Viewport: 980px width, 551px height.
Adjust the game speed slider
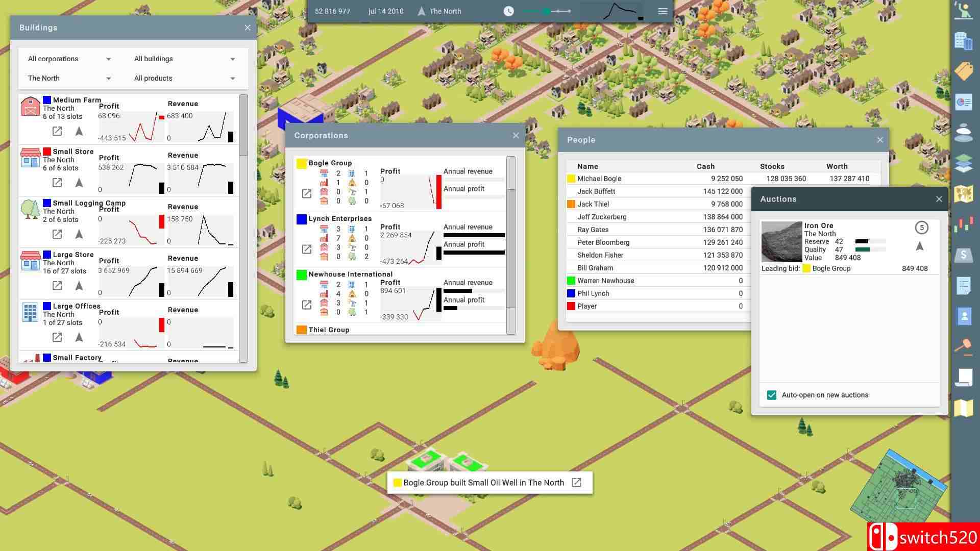pyautogui.click(x=547, y=11)
